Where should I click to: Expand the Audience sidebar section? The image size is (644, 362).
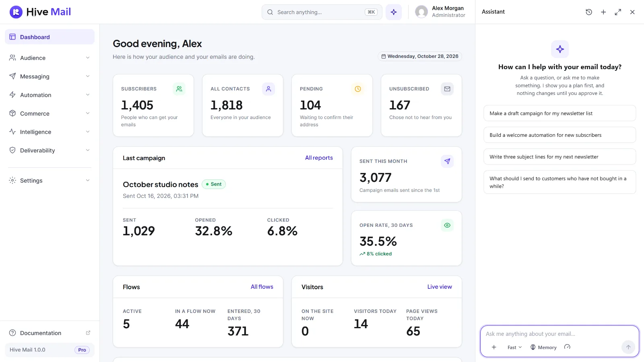(x=50, y=58)
